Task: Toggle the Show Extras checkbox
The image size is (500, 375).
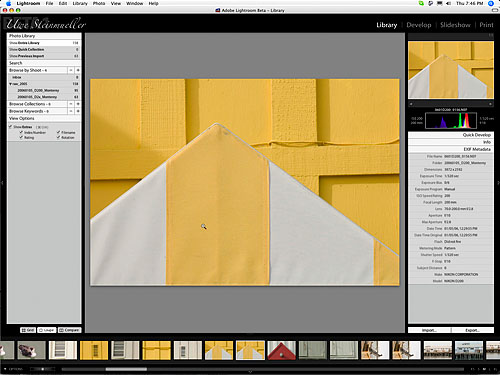Action: [11, 127]
